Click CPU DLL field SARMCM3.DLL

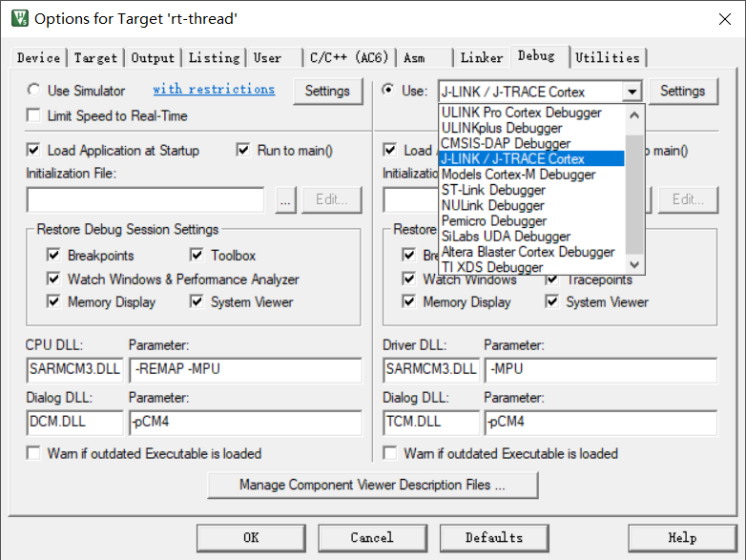[74, 370]
